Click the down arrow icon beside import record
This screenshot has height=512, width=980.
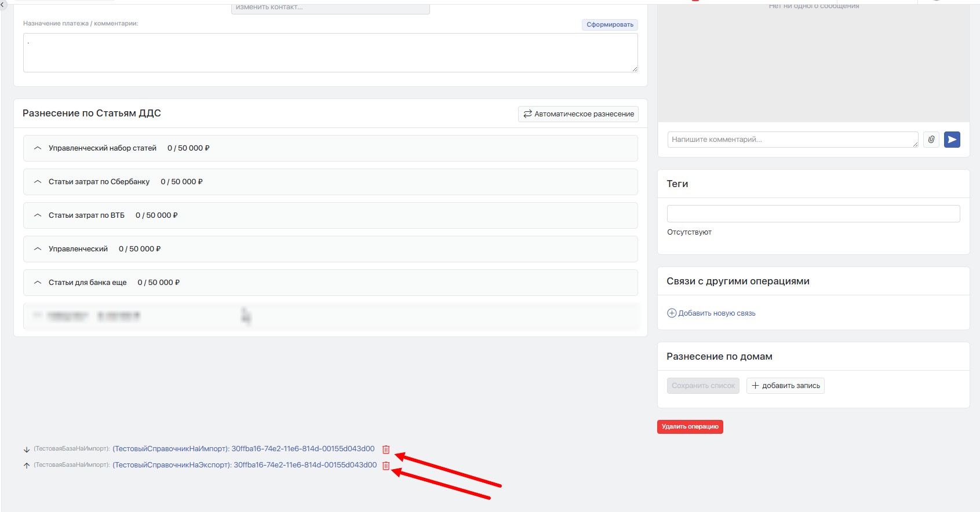[x=26, y=449]
